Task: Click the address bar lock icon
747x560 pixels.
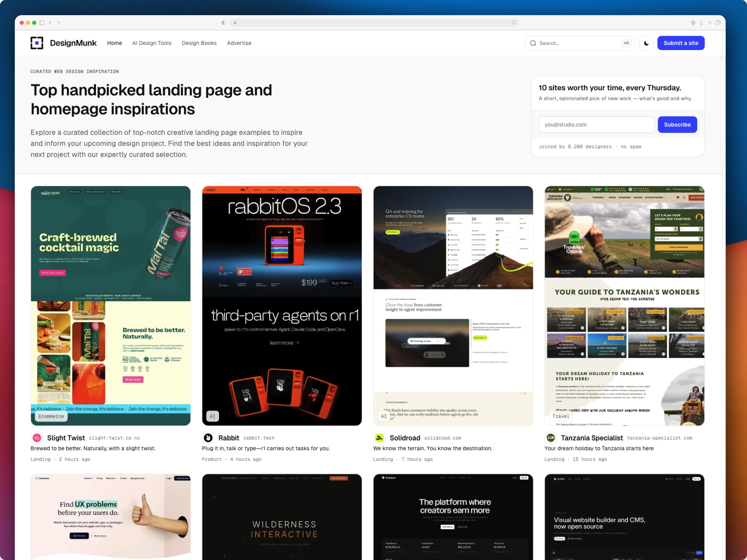Action: click(x=235, y=23)
